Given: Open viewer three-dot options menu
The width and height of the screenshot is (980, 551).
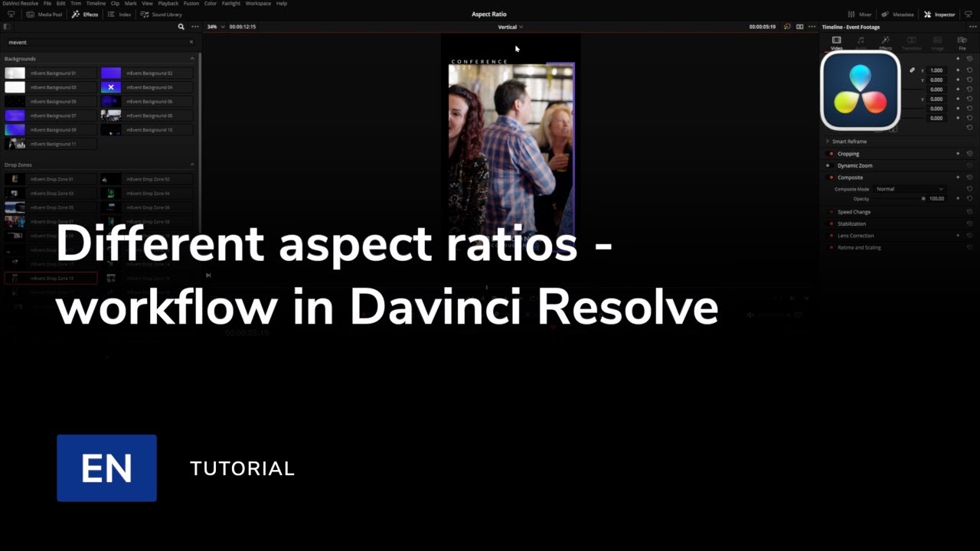Looking at the screenshot, I should pos(812,27).
